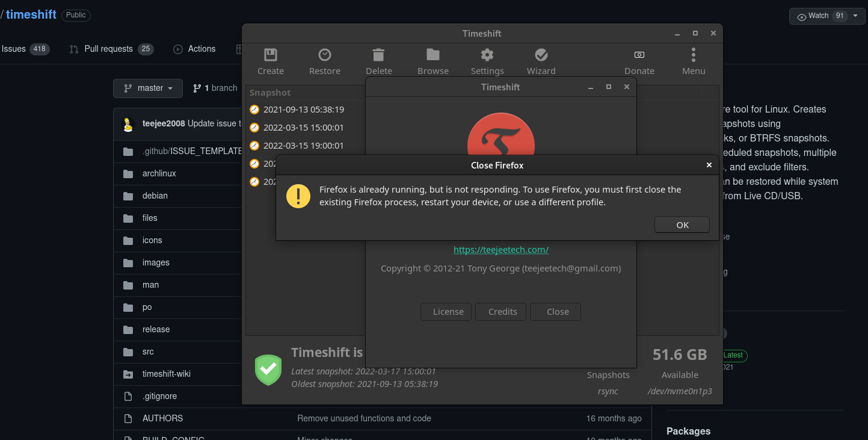The height and width of the screenshot is (440, 868).
Task: Click OK in the Close Firefox dialog
Action: tap(682, 225)
